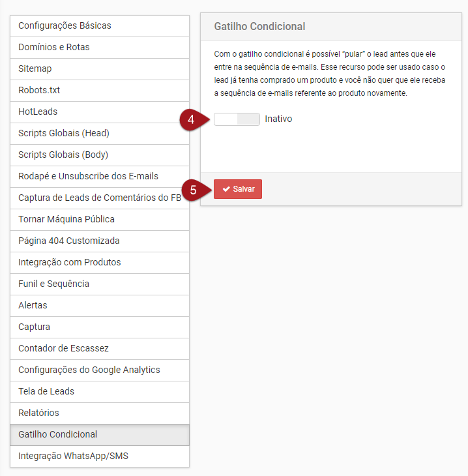Image resolution: width=468 pixels, height=476 pixels.
Task: Click the checkmark icon on Salvar
Action: tap(226, 189)
